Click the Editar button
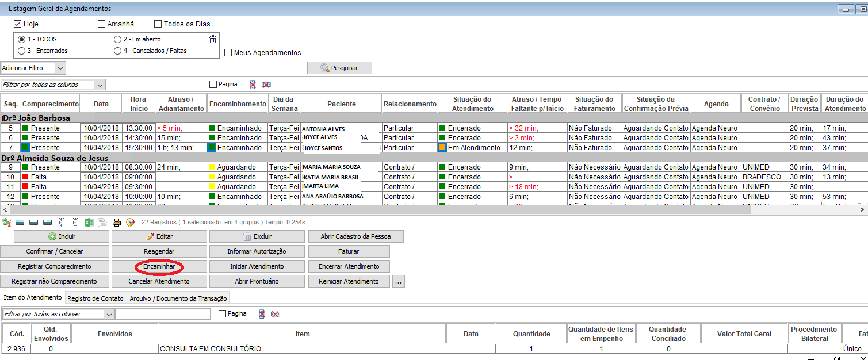Viewport: 868px width, 360px height. pyautogui.click(x=159, y=236)
